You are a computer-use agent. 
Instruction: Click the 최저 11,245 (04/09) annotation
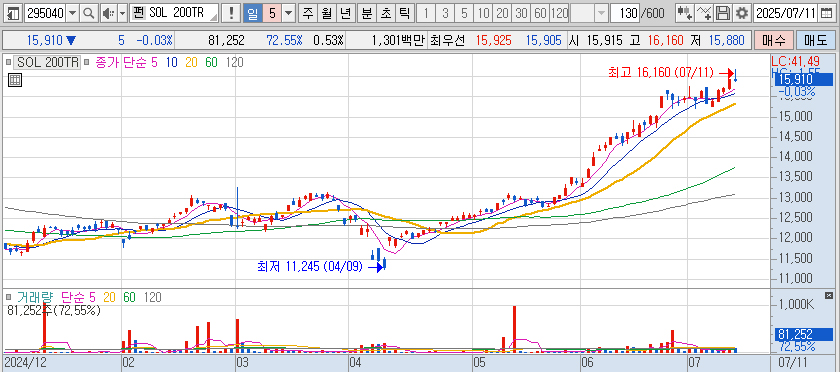click(x=310, y=266)
